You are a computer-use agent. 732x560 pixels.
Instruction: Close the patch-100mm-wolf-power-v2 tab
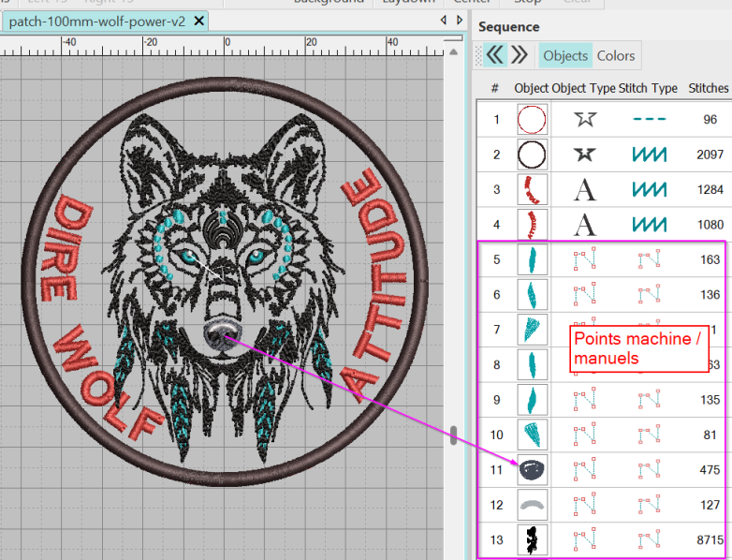tap(198, 21)
